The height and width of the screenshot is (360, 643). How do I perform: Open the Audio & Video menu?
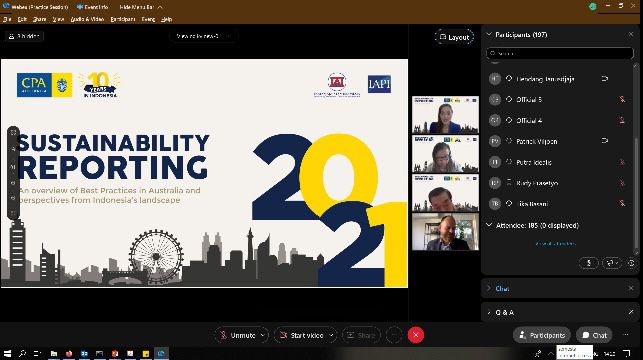click(x=87, y=19)
